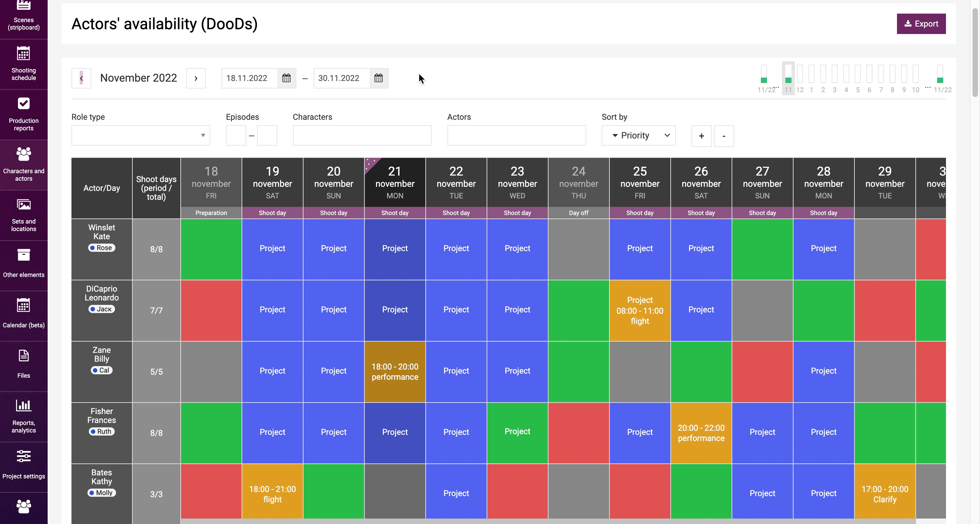Click the end date field 30.11.2022
The width and height of the screenshot is (980, 524).
pyautogui.click(x=342, y=78)
